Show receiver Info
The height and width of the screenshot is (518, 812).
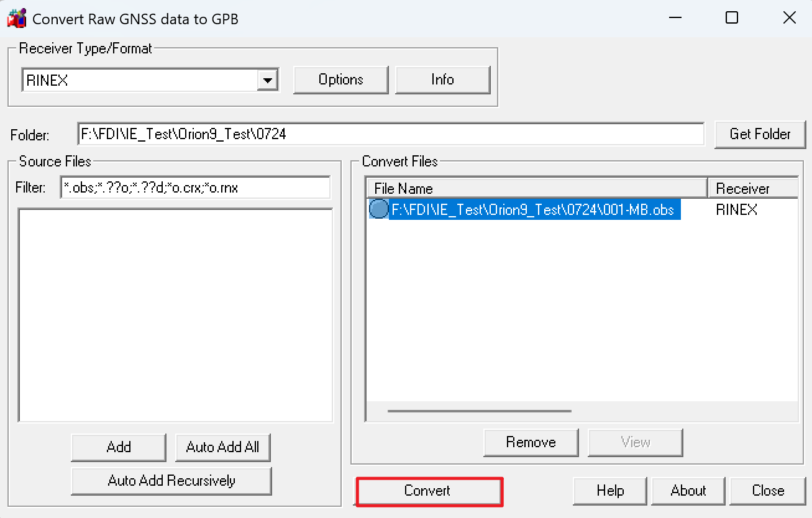coord(442,80)
